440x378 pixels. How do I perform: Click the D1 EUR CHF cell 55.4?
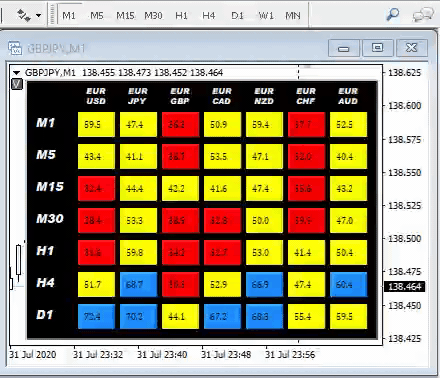coord(306,316)
